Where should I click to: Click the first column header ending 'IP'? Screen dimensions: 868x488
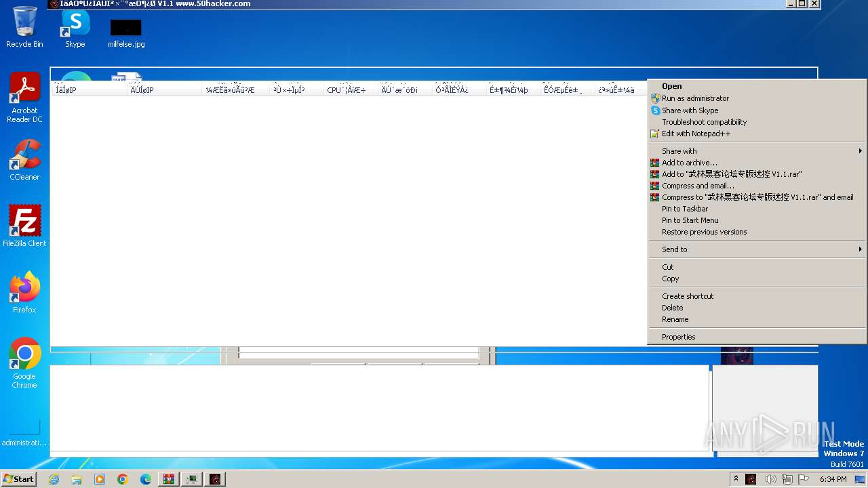click(90, 89)
